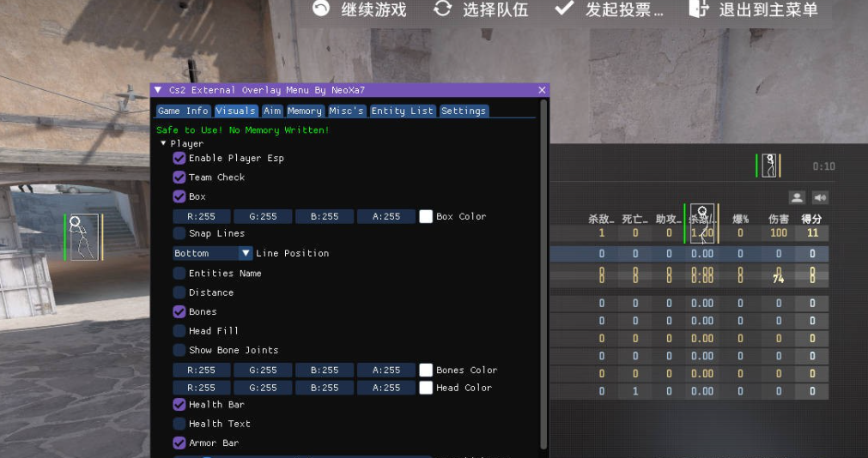Click the scoreboard player profile icon
This screenshot has width=868, height=458.
[797, 197]
